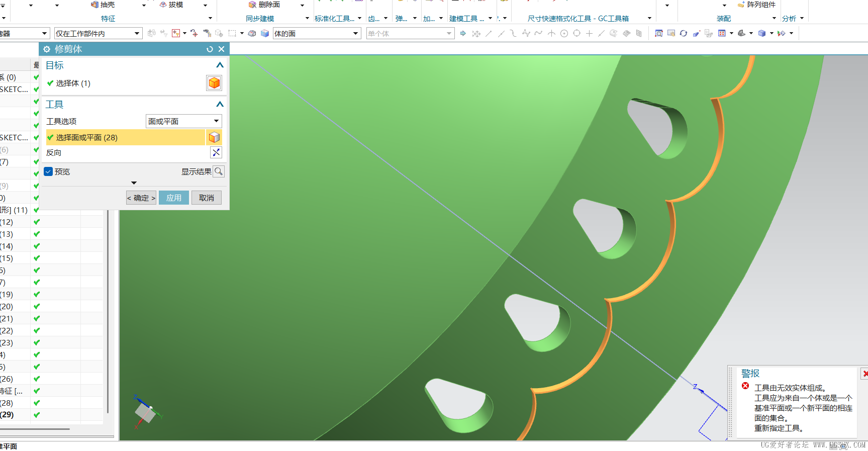
Task: Collapse the Target (目标) section
Action: [220, 65]
